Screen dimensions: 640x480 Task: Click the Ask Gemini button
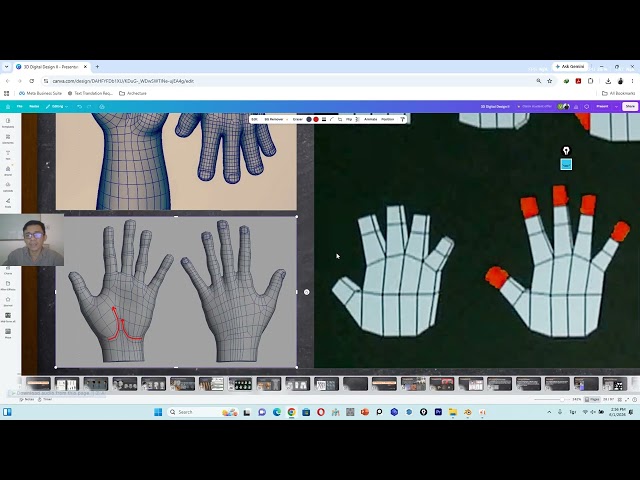(x=570, y=67)
